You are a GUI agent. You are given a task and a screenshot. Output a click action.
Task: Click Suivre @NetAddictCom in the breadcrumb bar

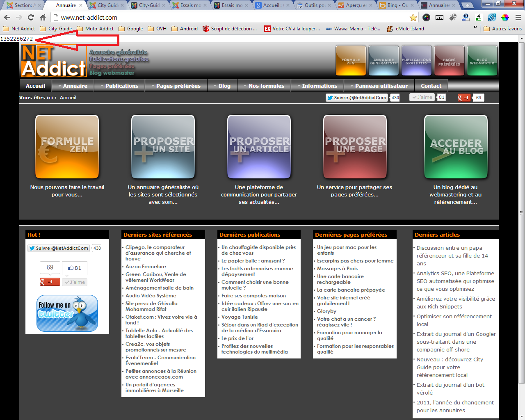point(357,98)
